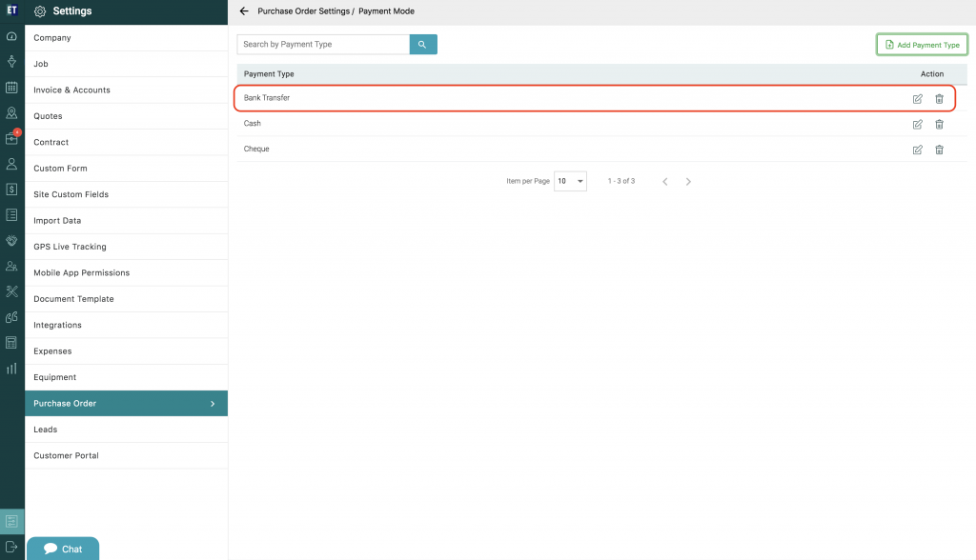Click the Payment Type column header
This screenshot has width=976, height=560.
coord(269,74)
